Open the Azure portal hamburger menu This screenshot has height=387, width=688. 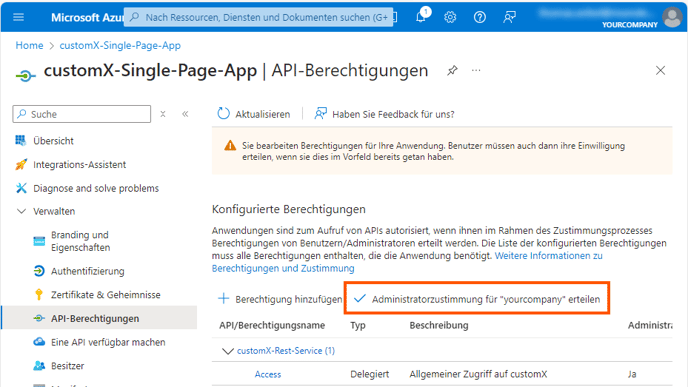click(x=18, y=17)
